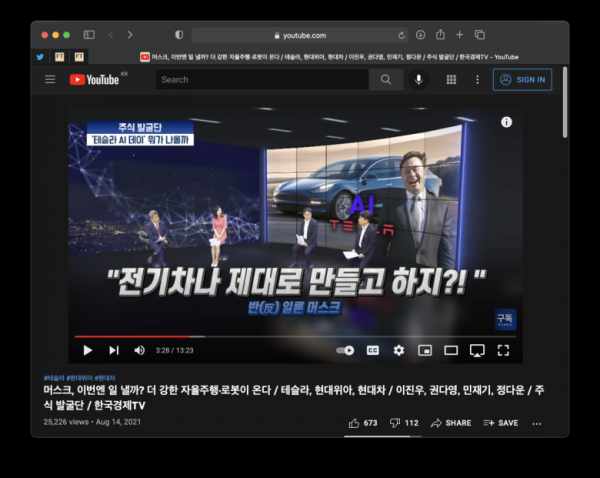
Task: Click the youtube.com address bar
Action: pyautogui.click(x=300, y=35)
